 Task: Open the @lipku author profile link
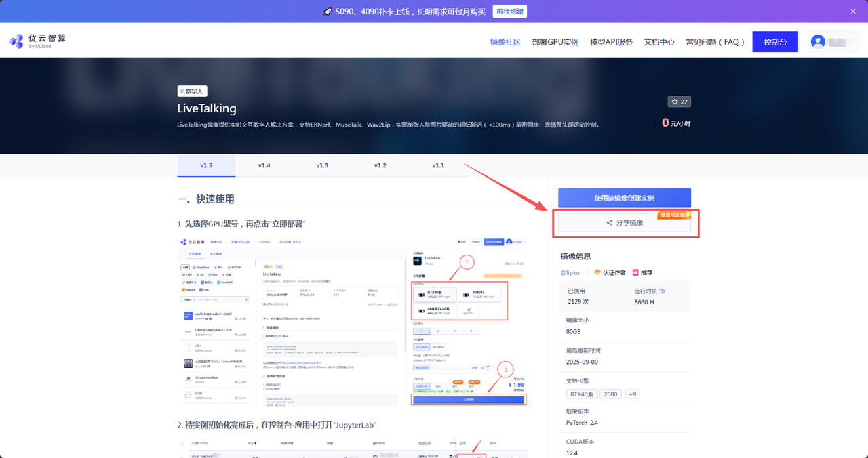(570, 272)
